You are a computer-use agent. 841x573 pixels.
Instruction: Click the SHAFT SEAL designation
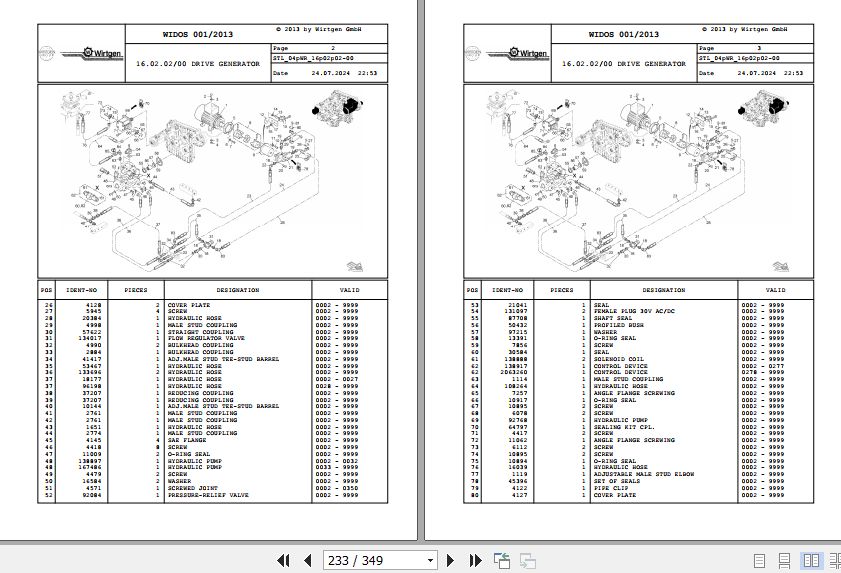point(613,318)
